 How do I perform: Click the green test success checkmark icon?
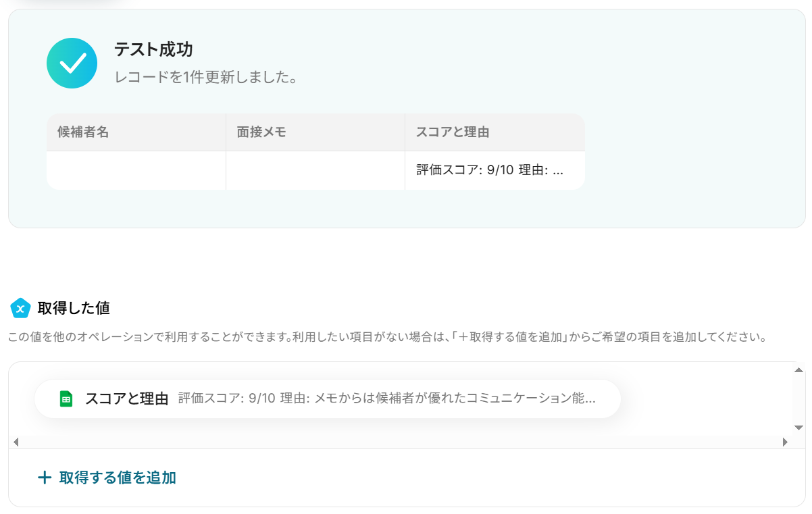[72, 63]
